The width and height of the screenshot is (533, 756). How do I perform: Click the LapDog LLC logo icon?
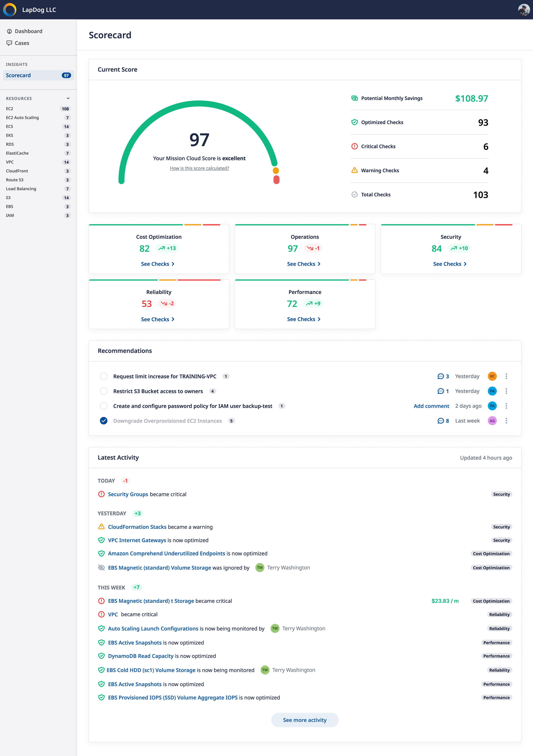[9, 9]
